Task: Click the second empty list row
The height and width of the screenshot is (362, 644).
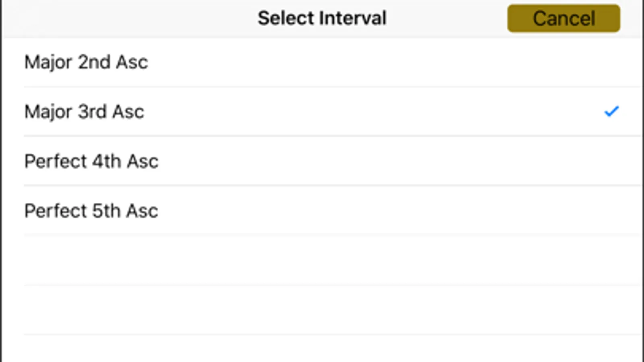Action: click(x=322, y=310)
